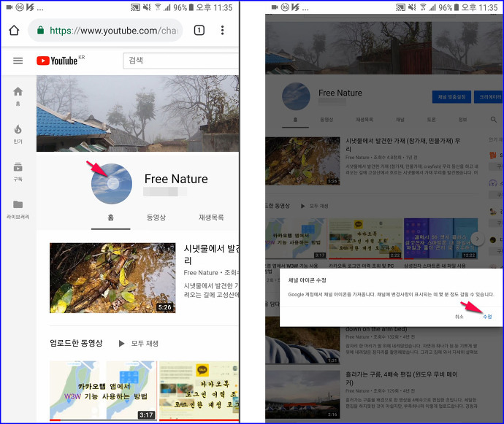Tap the cast icon in right status bar

400,7
